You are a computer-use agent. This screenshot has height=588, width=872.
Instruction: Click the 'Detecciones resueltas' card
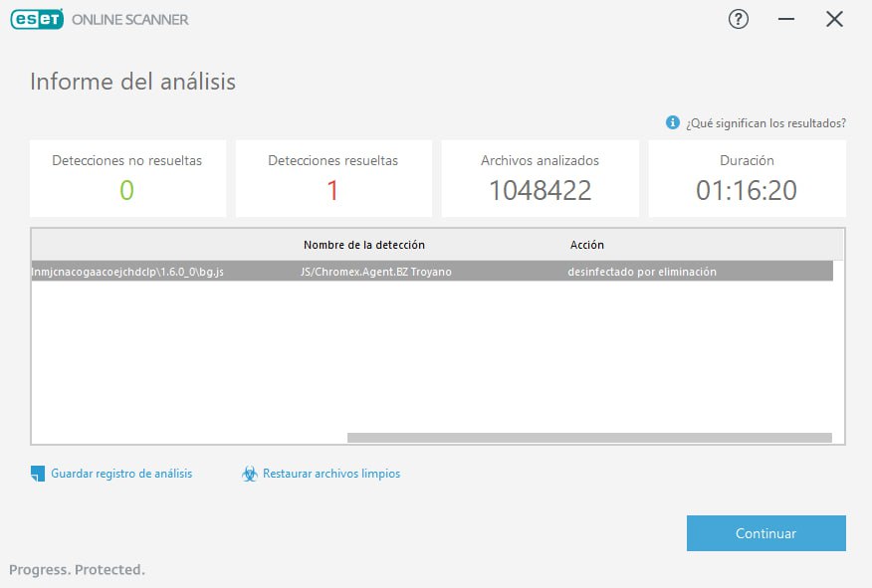tap(333, 178)
